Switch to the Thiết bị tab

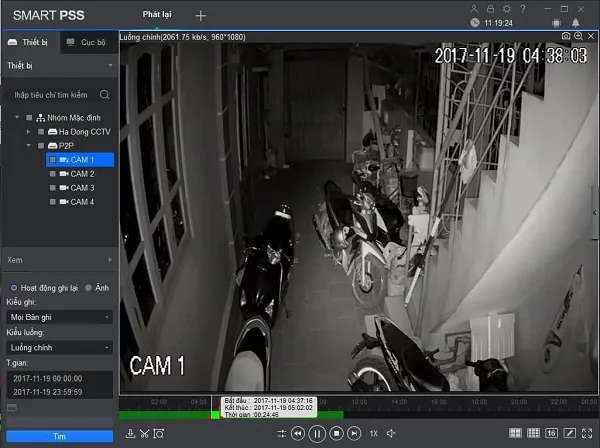pyautogui.click(x=30, y=42)
